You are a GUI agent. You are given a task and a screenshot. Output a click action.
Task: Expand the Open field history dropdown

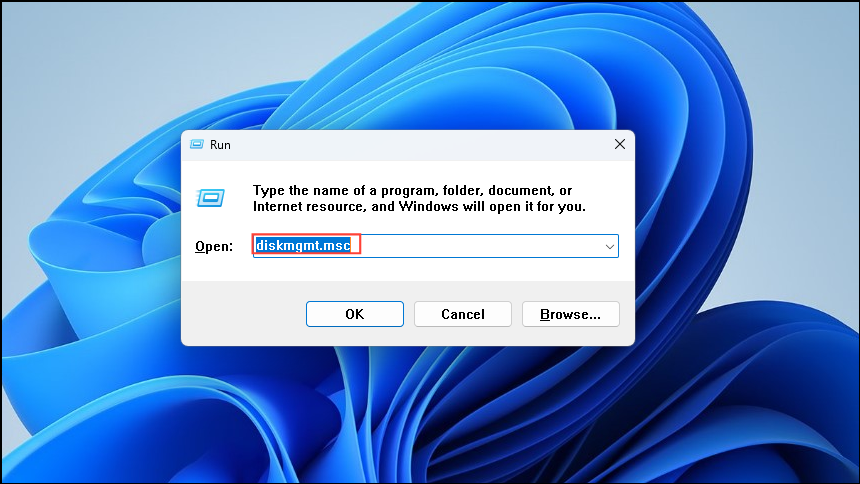[609, 246]
